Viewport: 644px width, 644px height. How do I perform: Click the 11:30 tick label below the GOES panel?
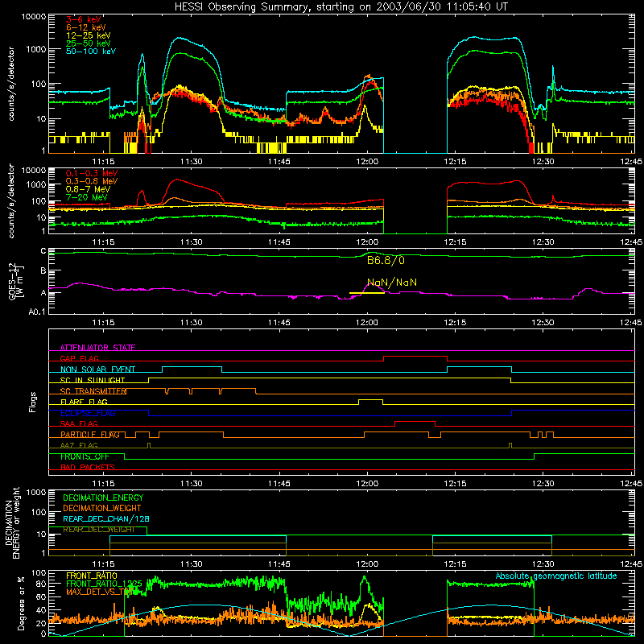click(x=191, y=323)
